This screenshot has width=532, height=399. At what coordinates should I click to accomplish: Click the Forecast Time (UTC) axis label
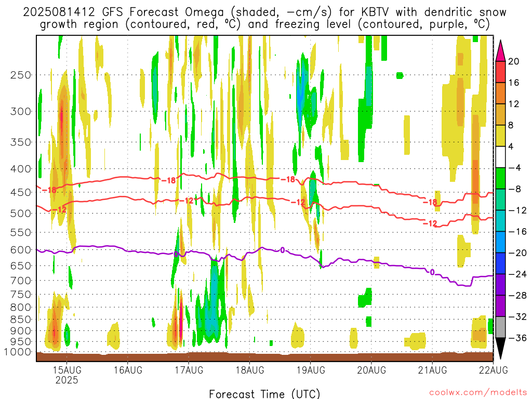264,394
